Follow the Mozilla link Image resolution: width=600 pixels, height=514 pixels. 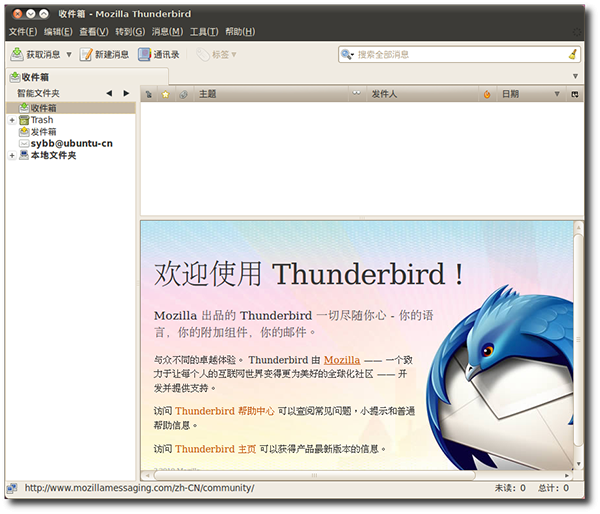point(342,360)
